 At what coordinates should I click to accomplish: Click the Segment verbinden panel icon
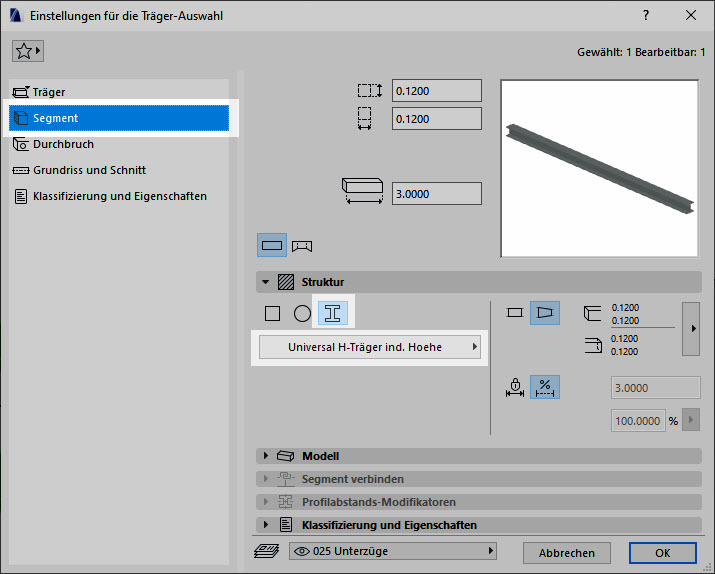tap(285, 479)
